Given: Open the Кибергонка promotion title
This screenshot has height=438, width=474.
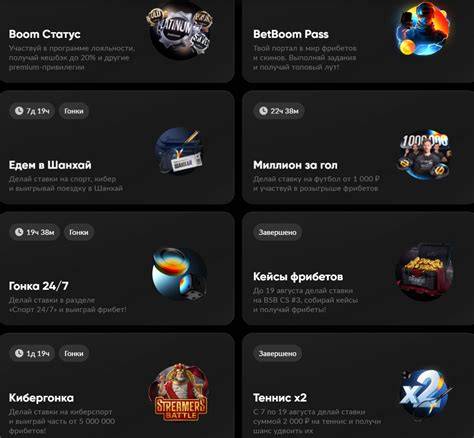Looking at the screenshot, I should (x=41, y=398).
